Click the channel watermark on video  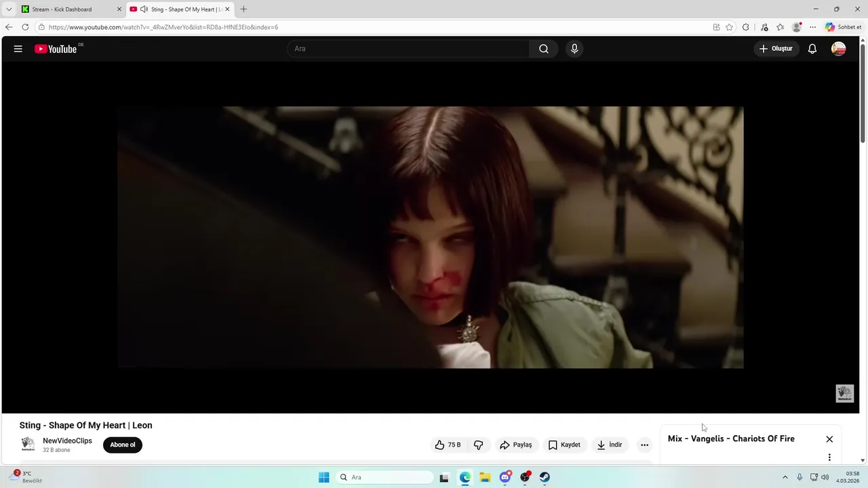point(844,394)
